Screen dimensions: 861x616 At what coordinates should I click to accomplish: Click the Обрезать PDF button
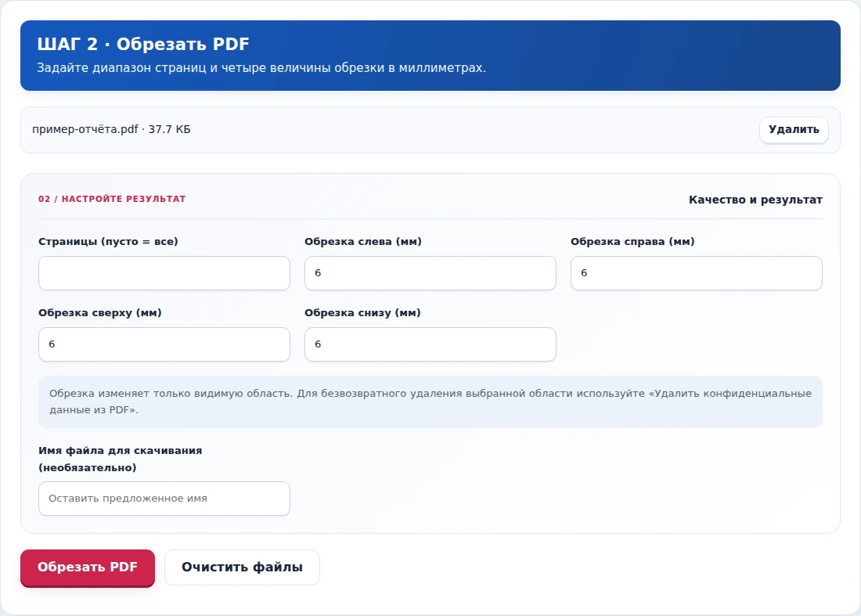coord(88,567)
